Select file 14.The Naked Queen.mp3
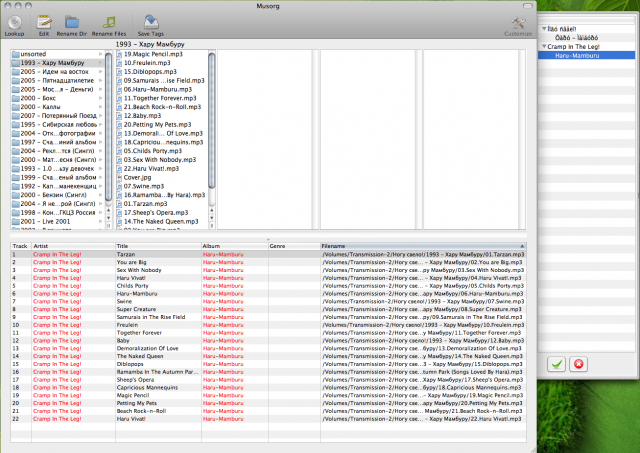The width and height of the screenshot is (640, 453). (162, 222)
